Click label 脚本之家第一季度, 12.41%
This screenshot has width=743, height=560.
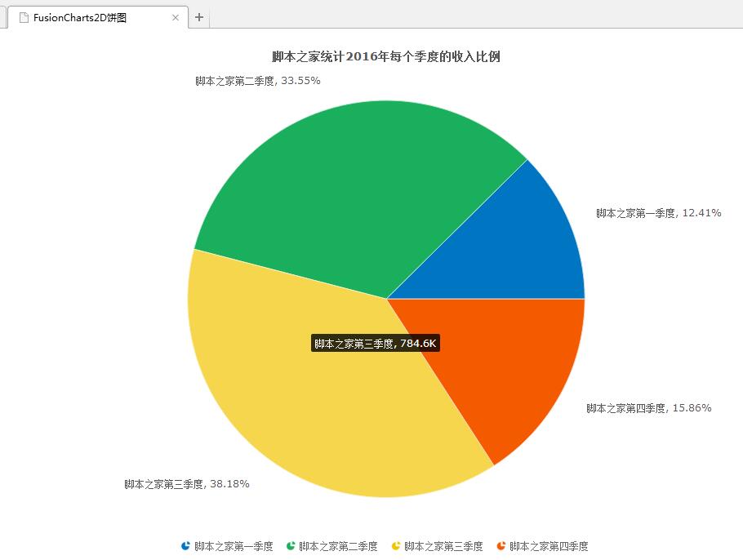coord(659,213)
